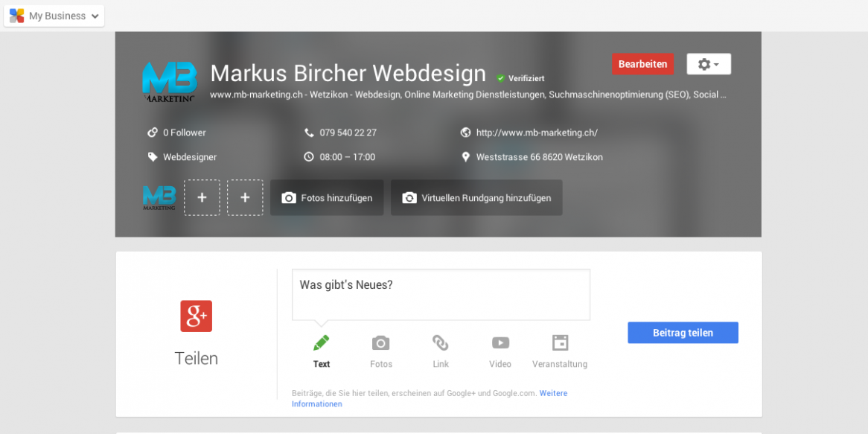Click the phone icon beside 079 540 22 27
This screenshot has height=434, width=868.
(x=308, y=133)
